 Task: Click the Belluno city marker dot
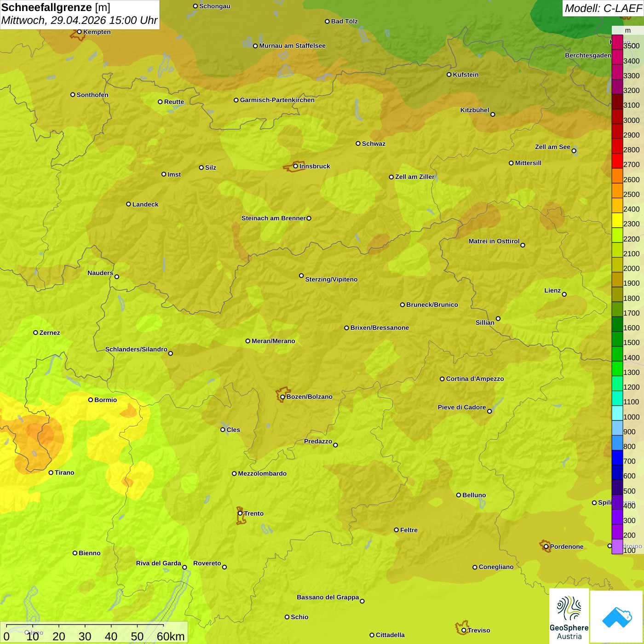coord(459,495)
